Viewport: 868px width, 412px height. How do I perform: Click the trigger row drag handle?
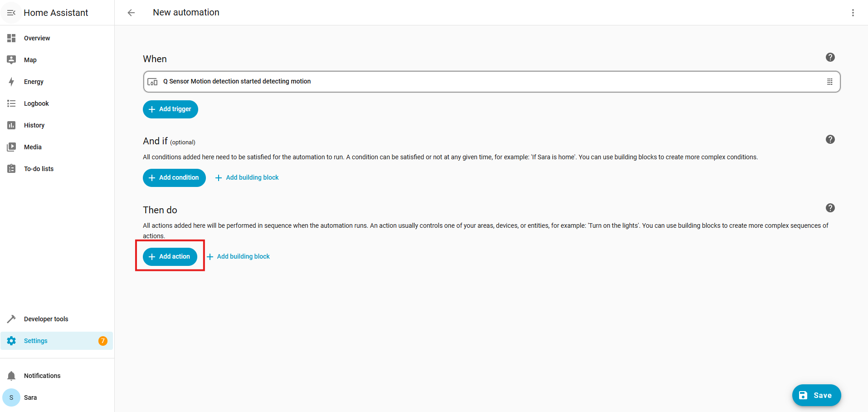830,82
